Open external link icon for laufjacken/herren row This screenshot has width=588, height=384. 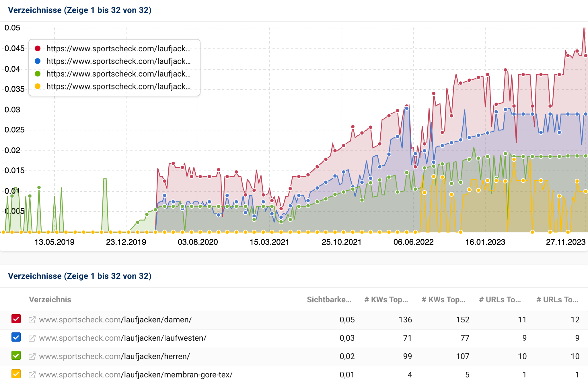pos(32,356)
